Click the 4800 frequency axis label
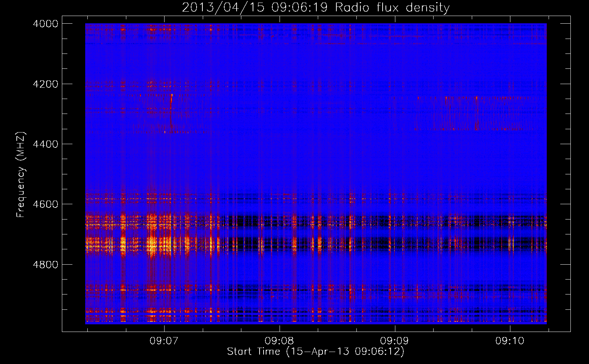The image size is (589, 364). click(46, 264)
